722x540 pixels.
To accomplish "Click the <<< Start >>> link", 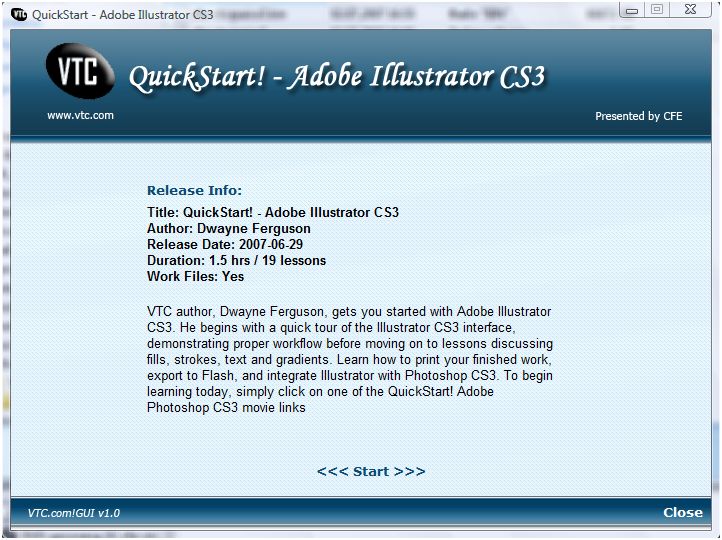I will tap(371, 471).
